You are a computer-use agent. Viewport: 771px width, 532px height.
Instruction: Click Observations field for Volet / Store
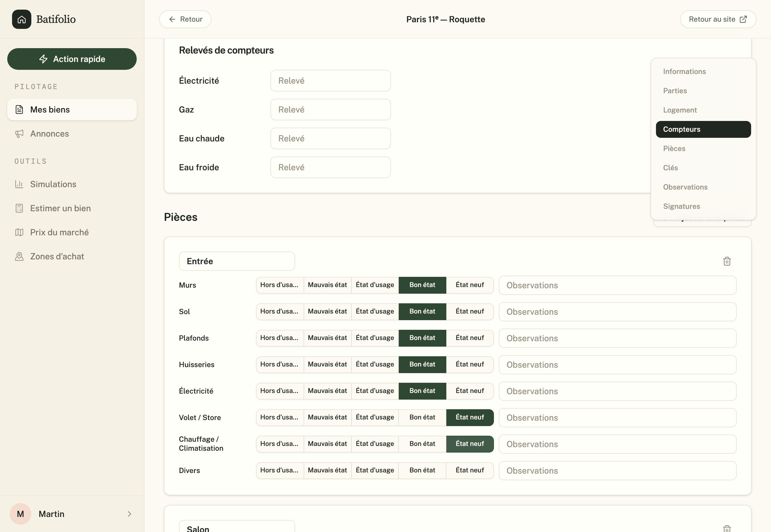617,418
